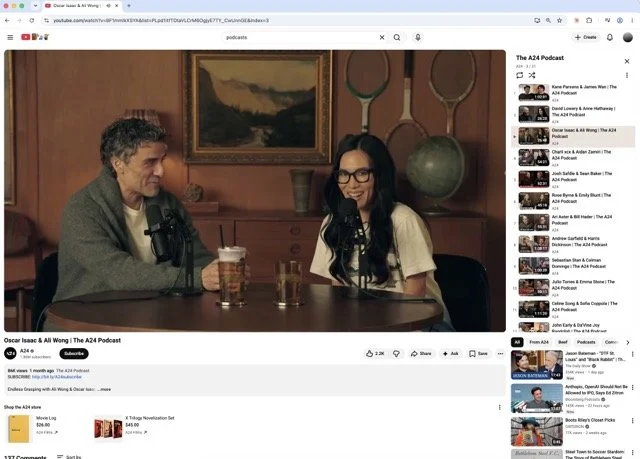Viewport: 640px width, 459px height.
Task: Click the main video player
Action: pos(255,191)
